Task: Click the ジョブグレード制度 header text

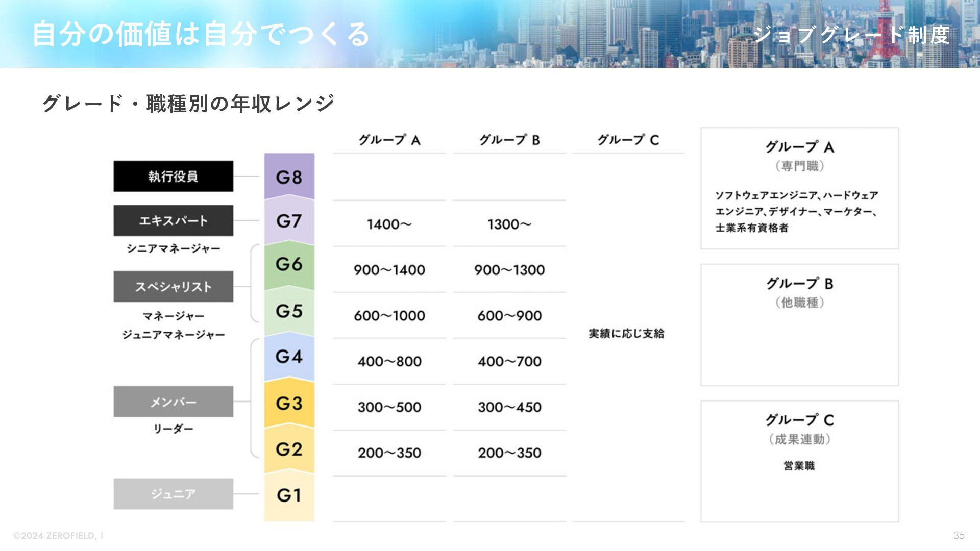Action: (851, 35)
